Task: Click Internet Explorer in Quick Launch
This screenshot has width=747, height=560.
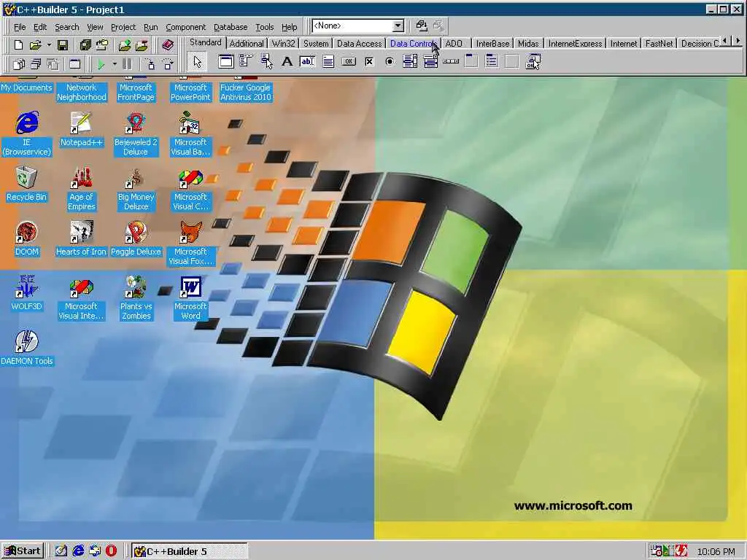Action: coord(78,551)
